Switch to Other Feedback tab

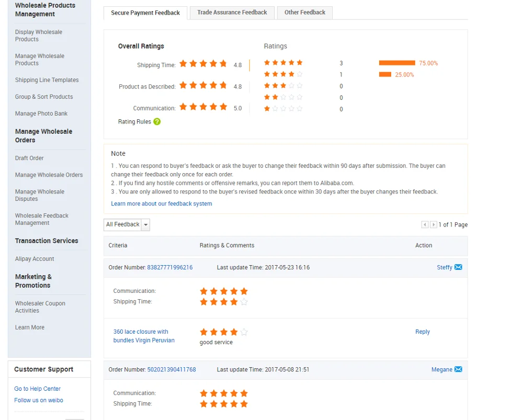coord(305,13)
